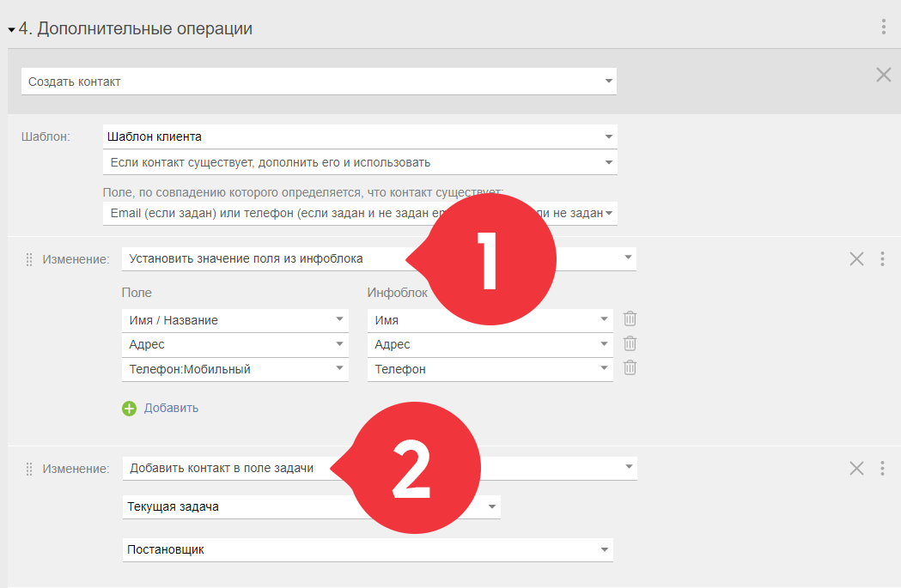The width and height of the screenshot is (901, 588).
Task: Remove the Телефон mapping with its trash icon
Action: [630, 367]
